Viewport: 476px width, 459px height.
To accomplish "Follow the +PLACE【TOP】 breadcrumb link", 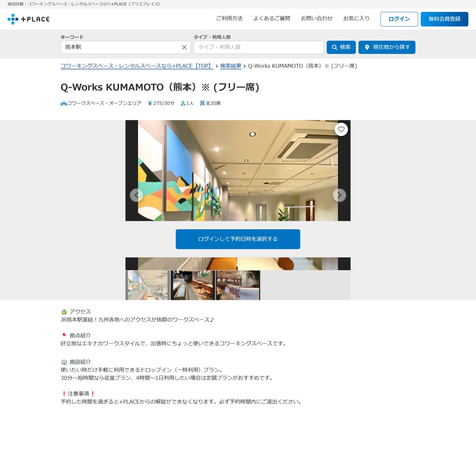I will (137, 66).
